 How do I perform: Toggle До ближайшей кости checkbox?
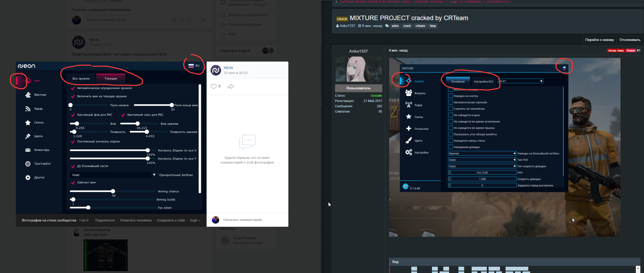(x=73, y=166)
